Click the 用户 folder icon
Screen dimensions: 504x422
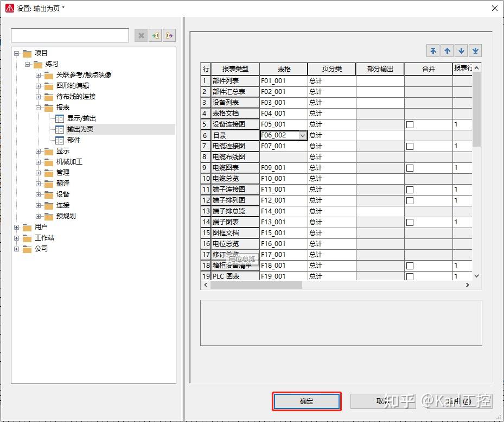27,227
